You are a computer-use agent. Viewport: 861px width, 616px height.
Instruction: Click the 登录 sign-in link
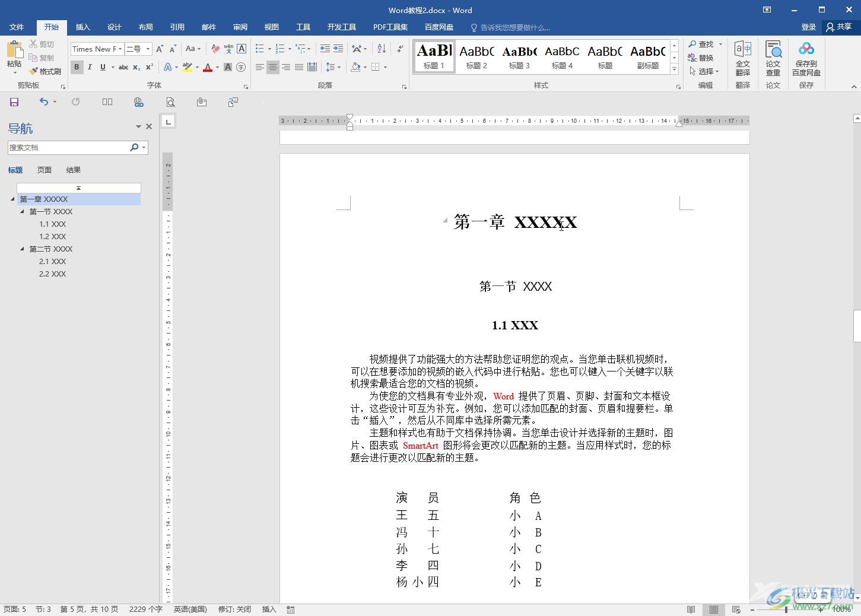809,27
